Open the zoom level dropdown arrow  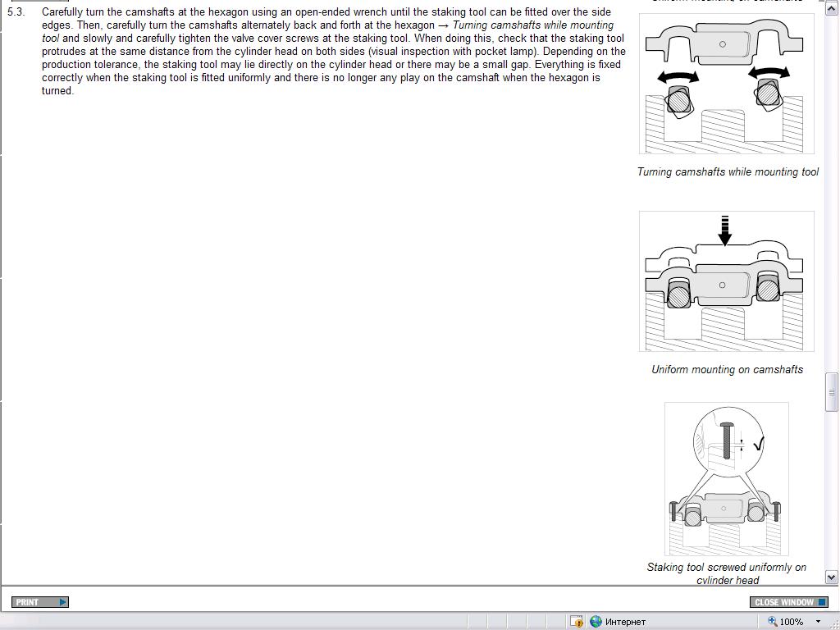pyautogui.click(x=818, y=622)
